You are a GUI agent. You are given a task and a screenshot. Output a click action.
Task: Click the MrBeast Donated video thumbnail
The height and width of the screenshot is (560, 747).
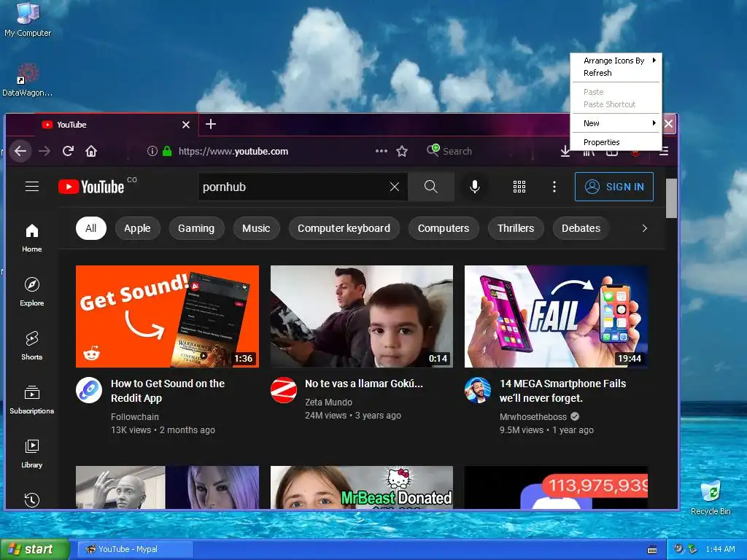coord(362,487)
